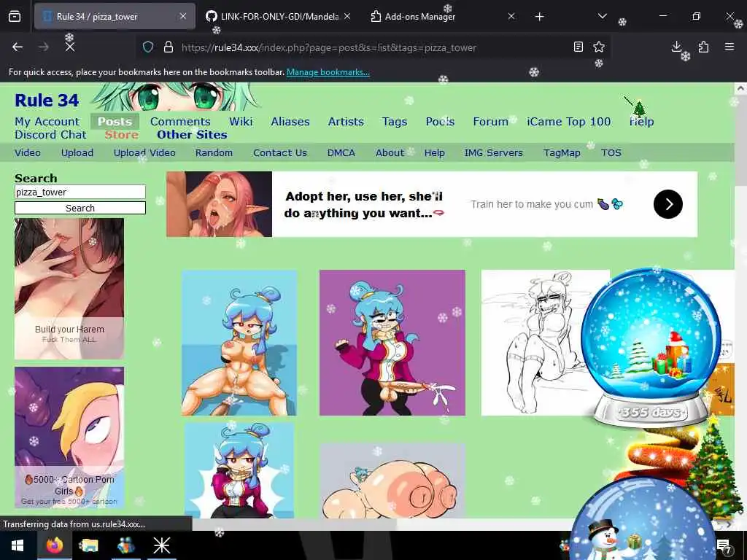
Task: Click the snowflake app taskbar icon
Action: coord(161,545)
